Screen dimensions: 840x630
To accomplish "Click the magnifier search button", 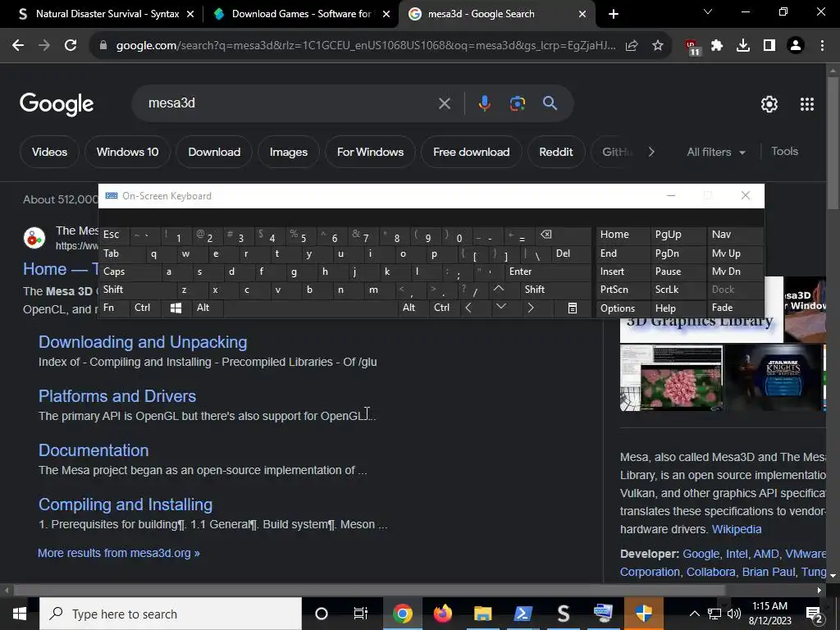I will click(550, 103).
